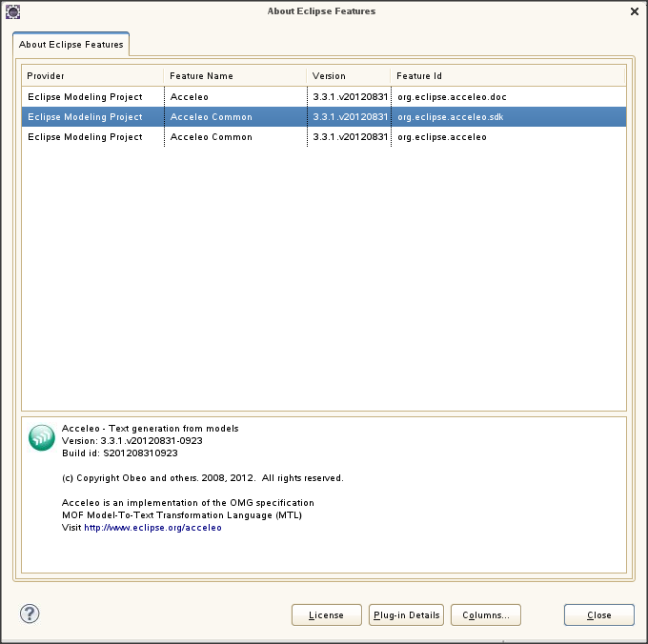Sort by the Feature Id column header
The image size is (648, 644).
point(508,76)
